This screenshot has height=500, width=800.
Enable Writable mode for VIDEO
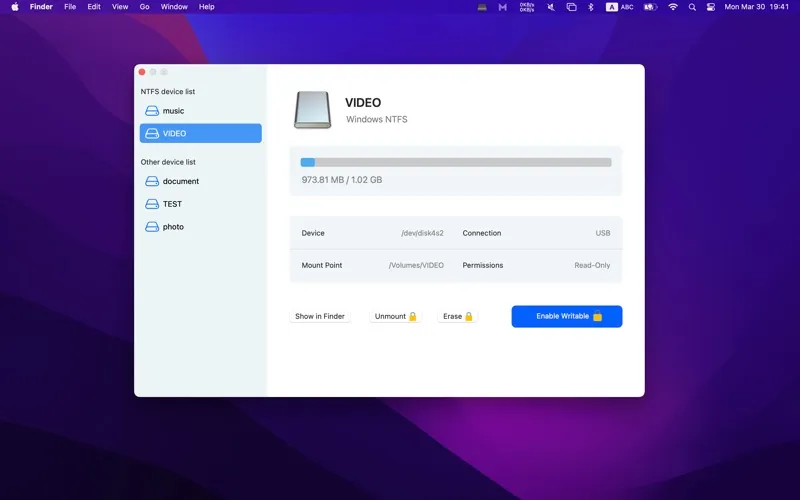point(567,316)
